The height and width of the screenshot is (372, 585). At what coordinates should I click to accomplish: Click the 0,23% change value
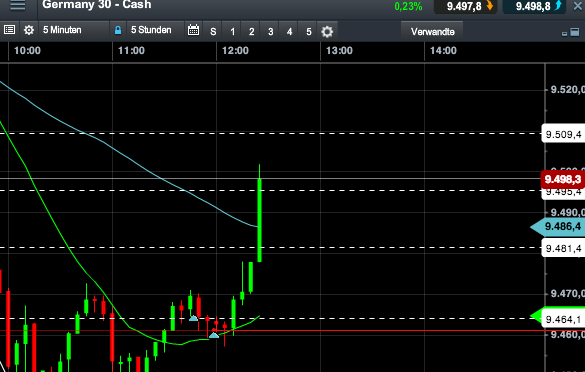pyautogui.click(x=408, y=6)
